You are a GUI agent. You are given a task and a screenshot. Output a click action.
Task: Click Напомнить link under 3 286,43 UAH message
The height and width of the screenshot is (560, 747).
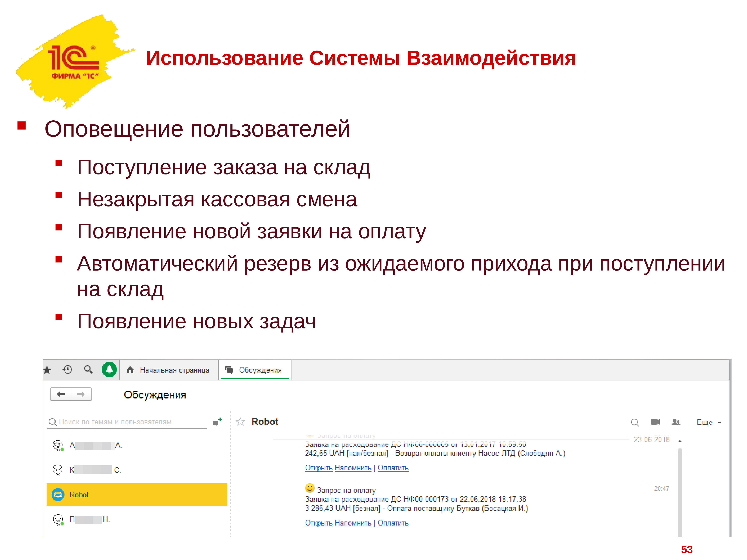point(353,523)
